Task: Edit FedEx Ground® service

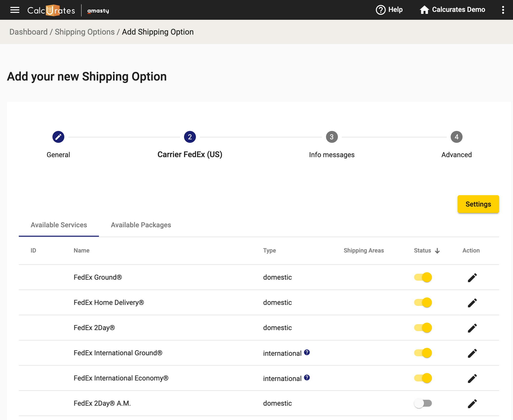Action: click(x=472, y=277)
